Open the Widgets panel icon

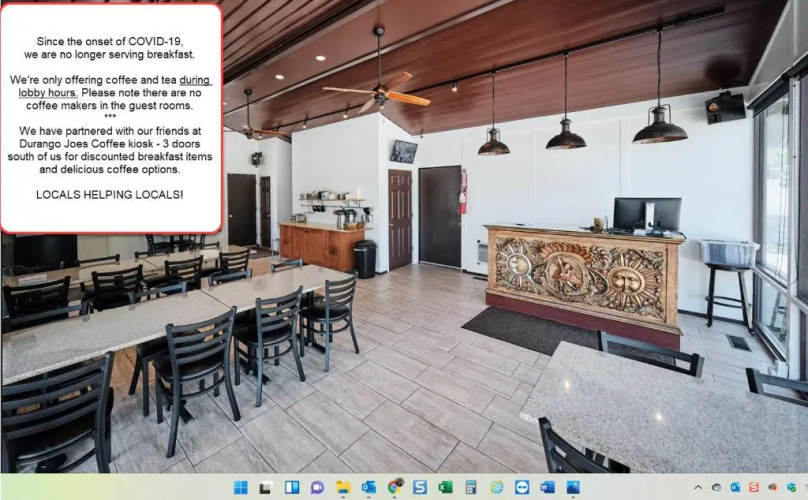click(x=292, y=487)
